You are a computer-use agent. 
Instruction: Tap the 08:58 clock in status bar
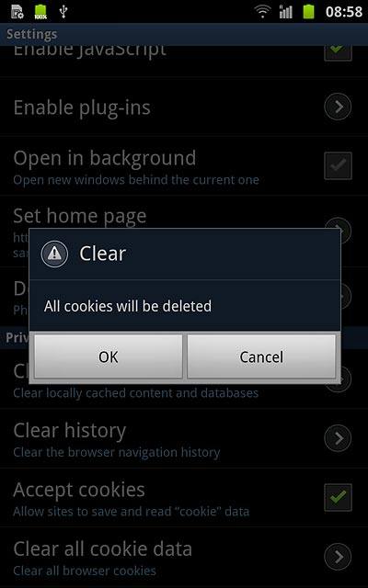(x=343, y=12)
